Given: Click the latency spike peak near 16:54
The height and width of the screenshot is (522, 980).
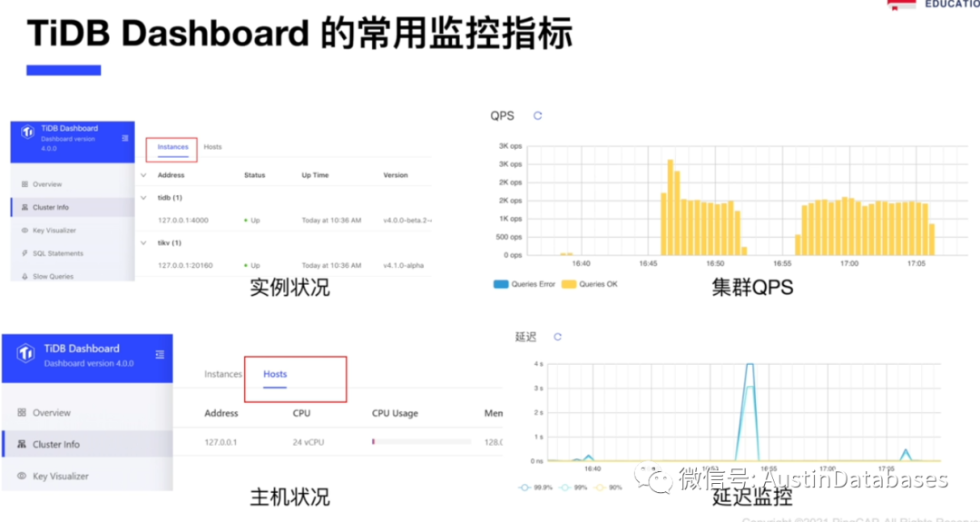Looking at the screenshot, I should click(x=750, y=365).
